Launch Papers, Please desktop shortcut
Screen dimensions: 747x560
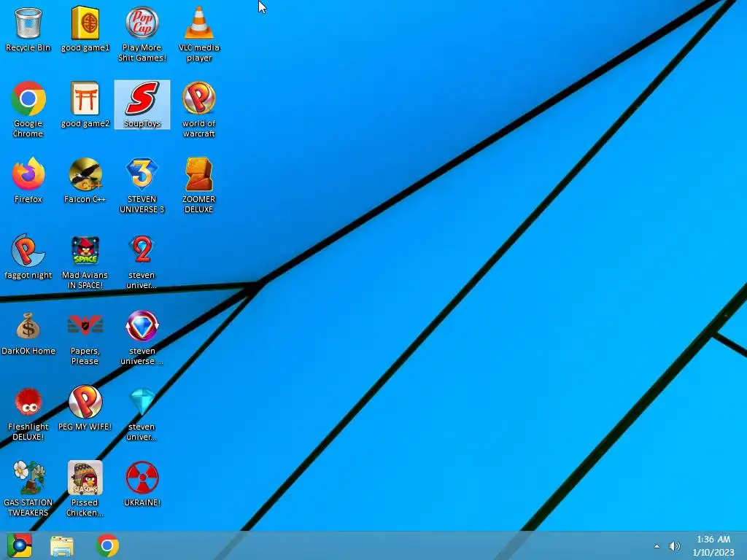(85, 337)
